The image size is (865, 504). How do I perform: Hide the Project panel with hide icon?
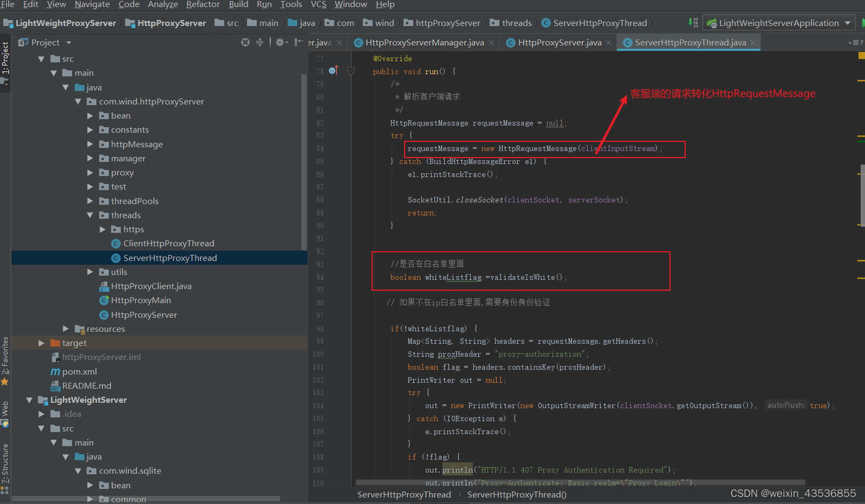[298, 42]
